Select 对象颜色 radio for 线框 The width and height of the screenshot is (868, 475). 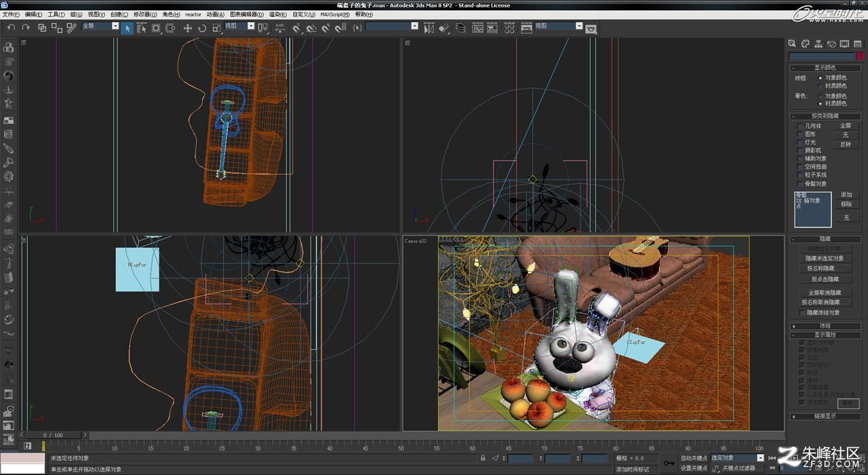click(x=821, y=78)
